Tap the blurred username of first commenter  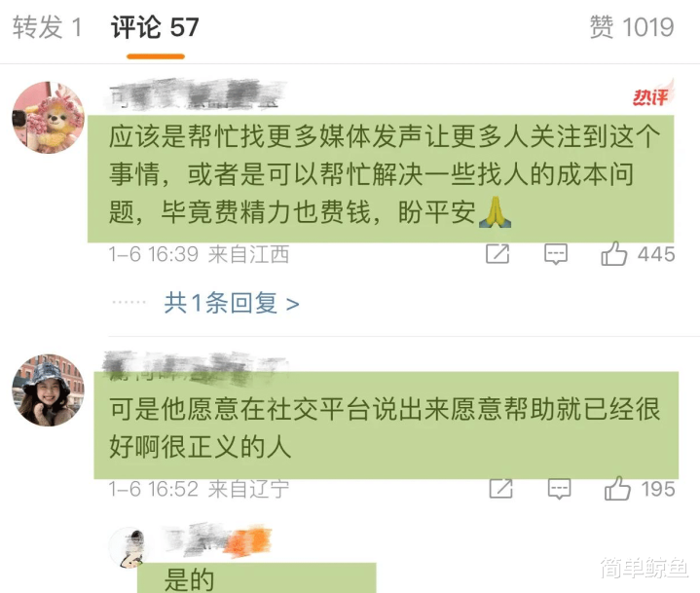[197, 94]
